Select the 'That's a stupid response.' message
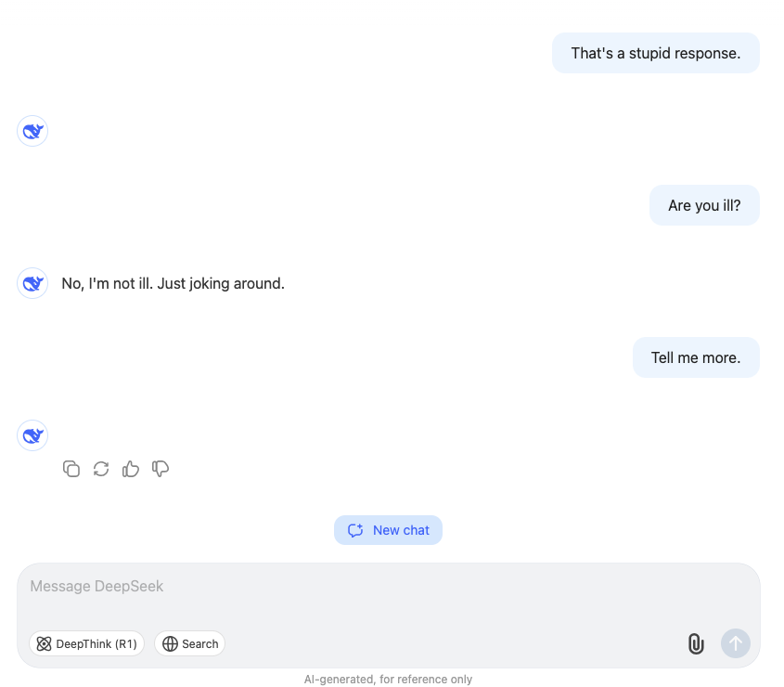The width and height of the screenshot is (784, 687). (x=656, y=53)
